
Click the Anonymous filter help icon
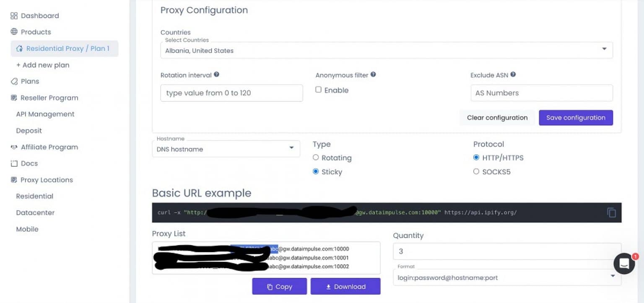pyautogui.click(x=373, y=75)
